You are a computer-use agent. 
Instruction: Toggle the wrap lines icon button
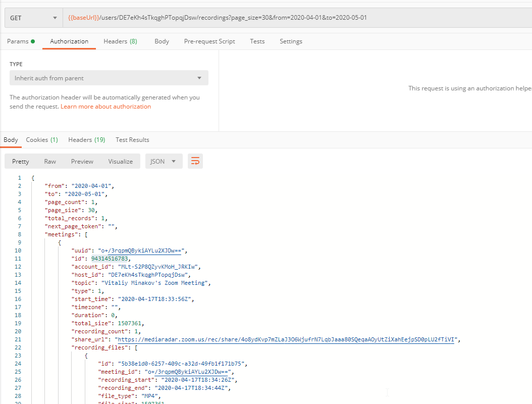[195, 161]
